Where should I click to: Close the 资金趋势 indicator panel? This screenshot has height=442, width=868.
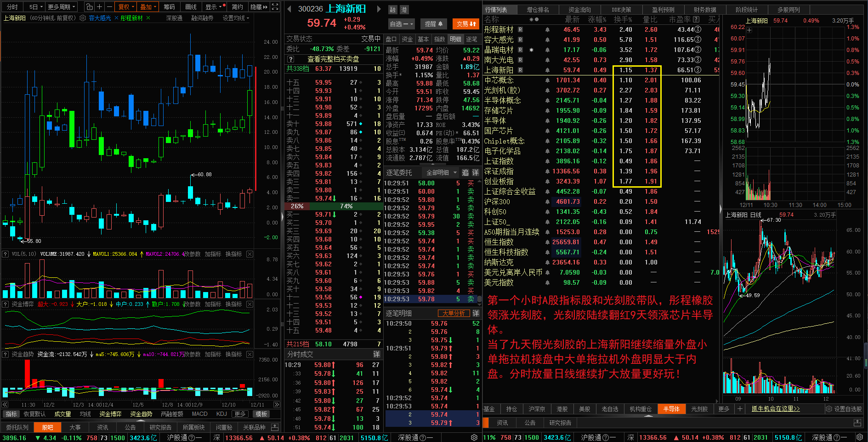click(x=250, y=354)
